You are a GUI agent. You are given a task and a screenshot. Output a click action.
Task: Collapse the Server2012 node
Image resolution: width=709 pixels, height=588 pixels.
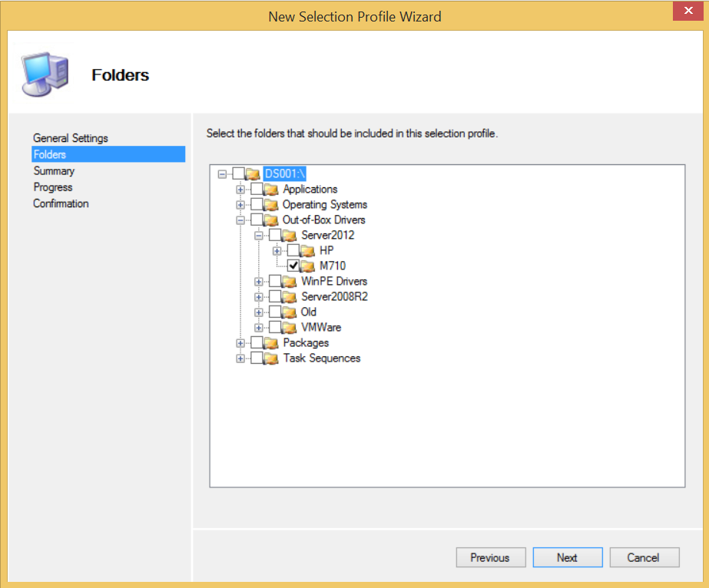(x=259, y=236)
